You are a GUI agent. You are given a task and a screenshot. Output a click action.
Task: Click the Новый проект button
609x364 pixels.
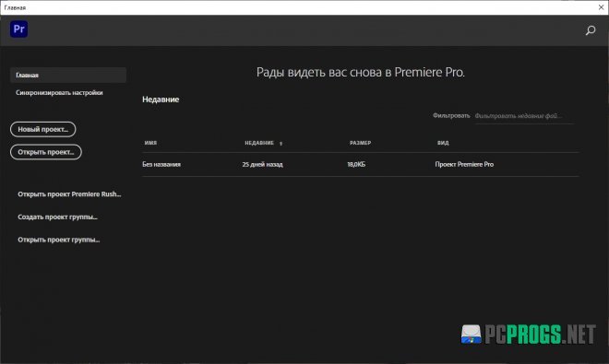[43, 129]
